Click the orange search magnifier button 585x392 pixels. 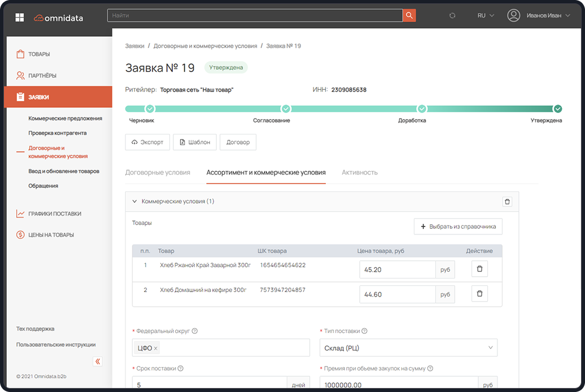coord(409,16)
